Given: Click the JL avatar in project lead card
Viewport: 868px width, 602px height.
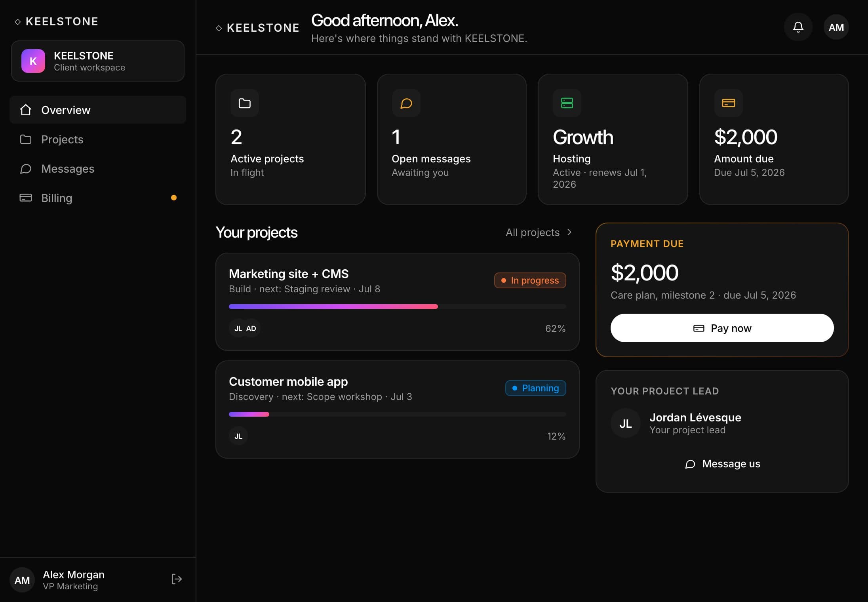Looking at the screenshot, I should [x=626, y=423].
